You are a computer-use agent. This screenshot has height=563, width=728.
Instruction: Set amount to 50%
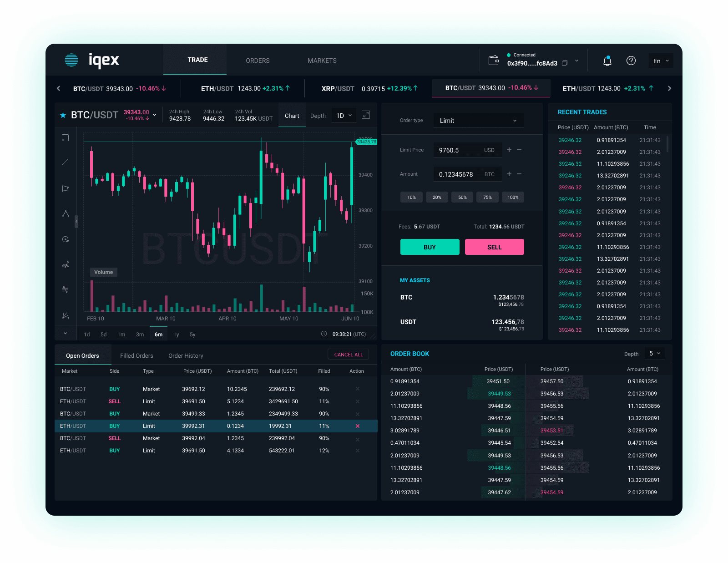coord(462,197)
